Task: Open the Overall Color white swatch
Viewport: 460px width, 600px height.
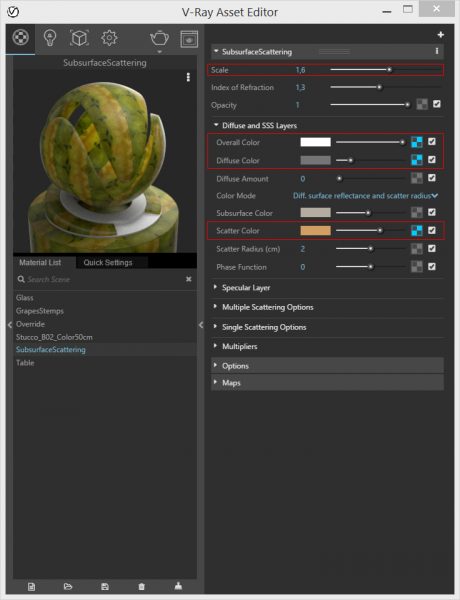Action: click(x=315, y=142)
